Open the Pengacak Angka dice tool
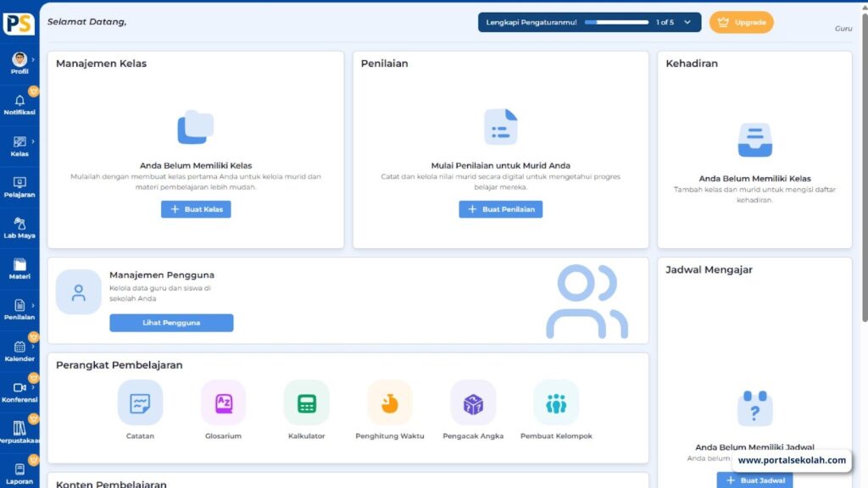The height and width of the screenshot is (488, 868). coord(473,403)
